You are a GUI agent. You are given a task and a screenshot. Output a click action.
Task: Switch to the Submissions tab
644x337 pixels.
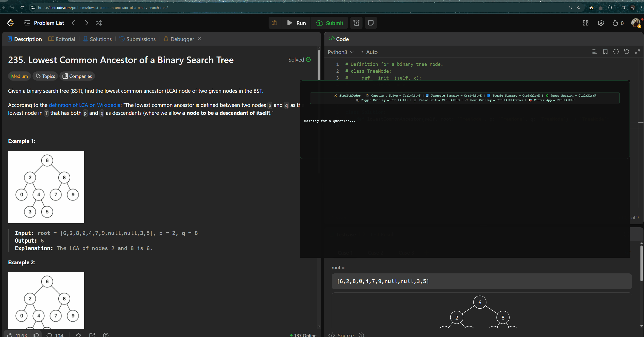[x=138, y=39]
